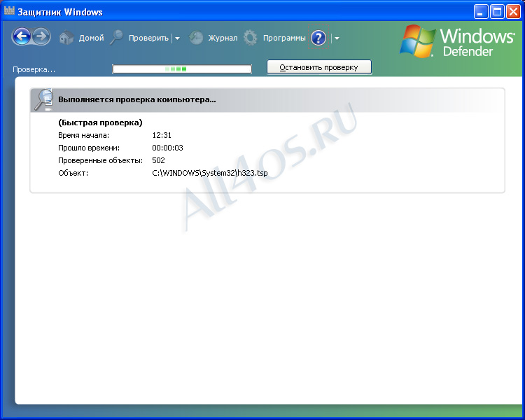The image size is (525, 420).
Task: Click the Прошло времени: label
Action: coord(89,148)
